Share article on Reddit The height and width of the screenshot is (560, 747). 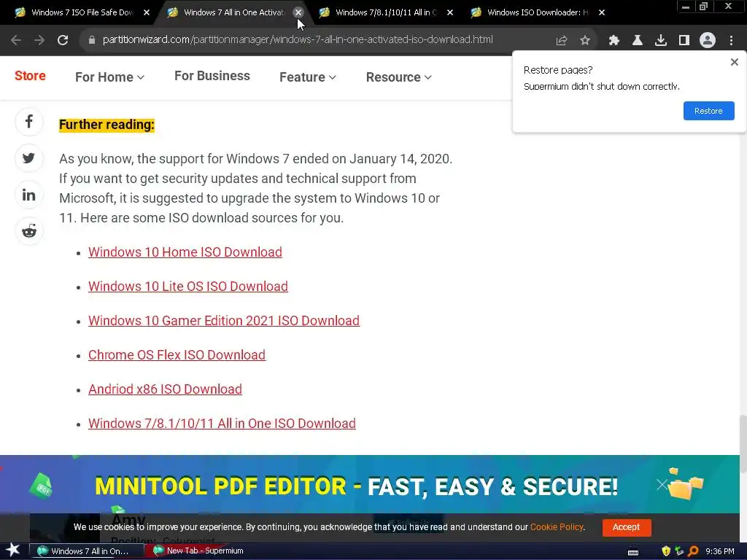pos(29,231)
